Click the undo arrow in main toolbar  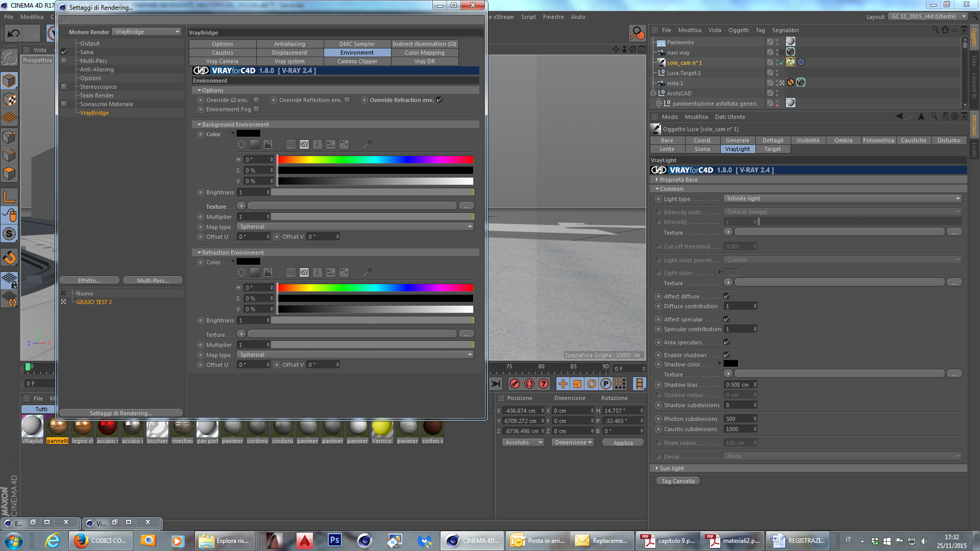[x=13, y=34]
